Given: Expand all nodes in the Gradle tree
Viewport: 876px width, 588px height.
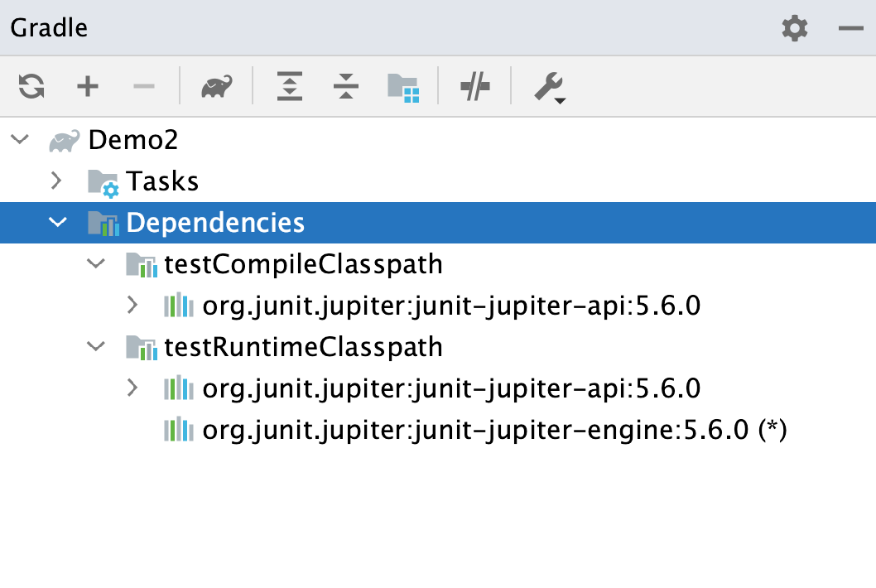Looking at the screenshot, I should coord(289,86).
